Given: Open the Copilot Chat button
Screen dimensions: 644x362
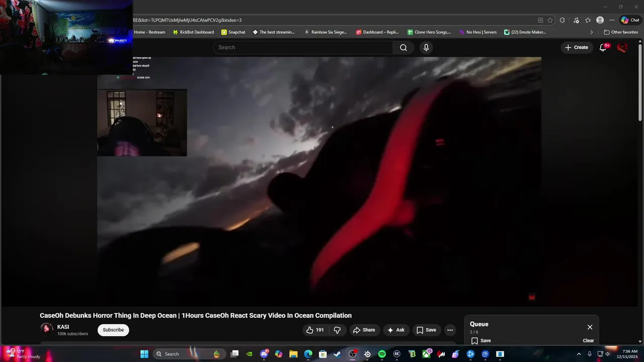Looking at the screenshot, I should (x=630, y=20).
